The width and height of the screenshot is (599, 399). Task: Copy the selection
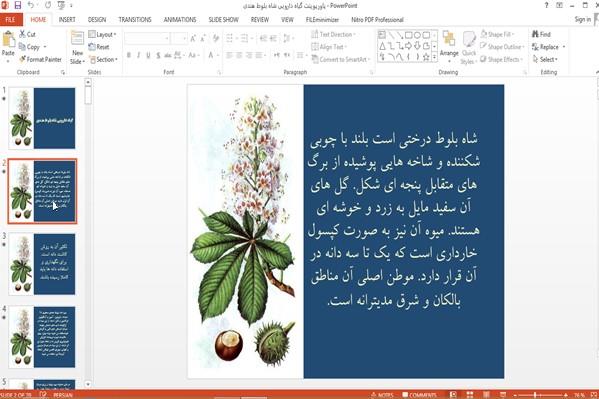pyautogui.click(x=30, y=47)
